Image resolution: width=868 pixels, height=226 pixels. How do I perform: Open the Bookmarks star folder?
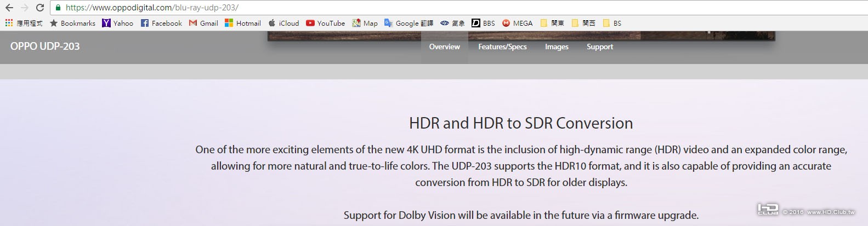(72, 23)
